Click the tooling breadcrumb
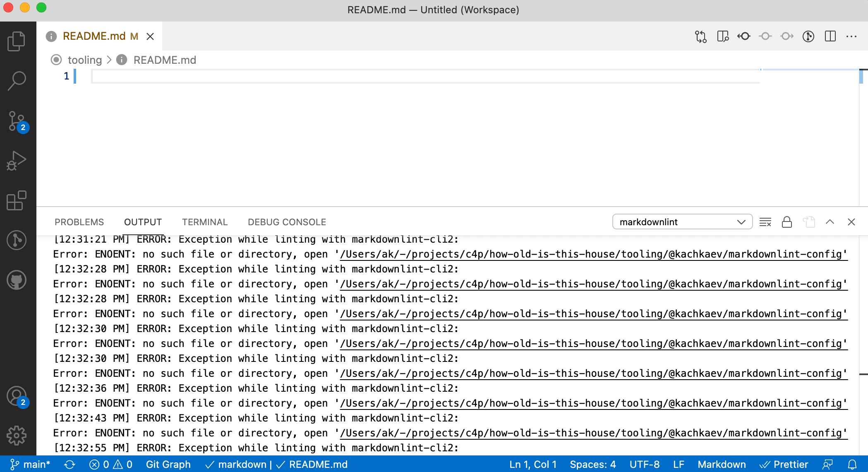The width and height of the screenshot is (868, 472). (85, 60)
